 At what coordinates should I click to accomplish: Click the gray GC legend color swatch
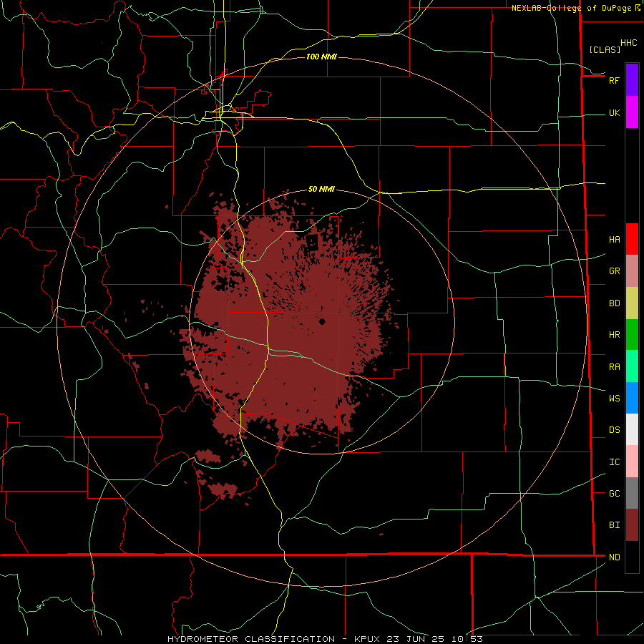pos(632,493)
